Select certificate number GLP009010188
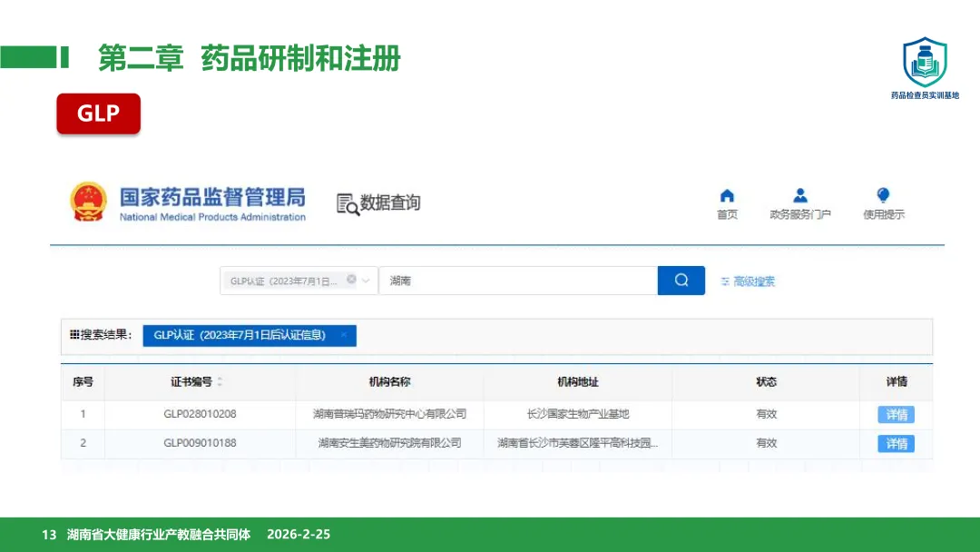Image resolution: width=980 pixels, height=552 pixels. 200,443
